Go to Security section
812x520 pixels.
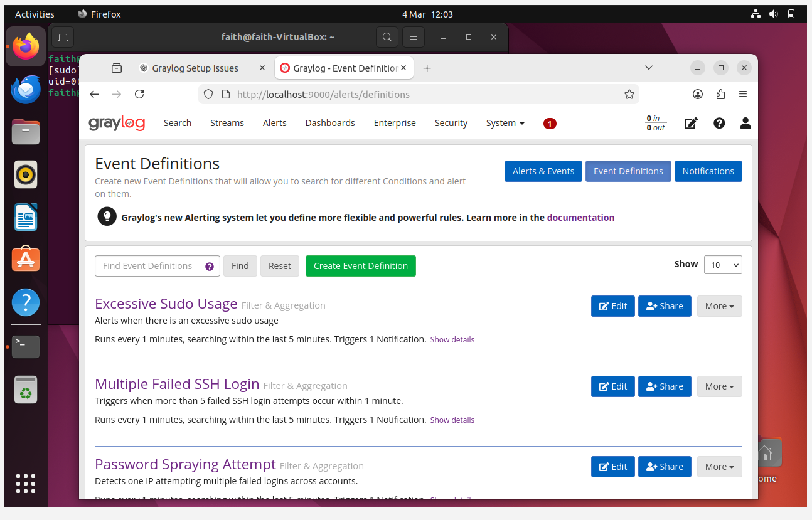[451, 123]
